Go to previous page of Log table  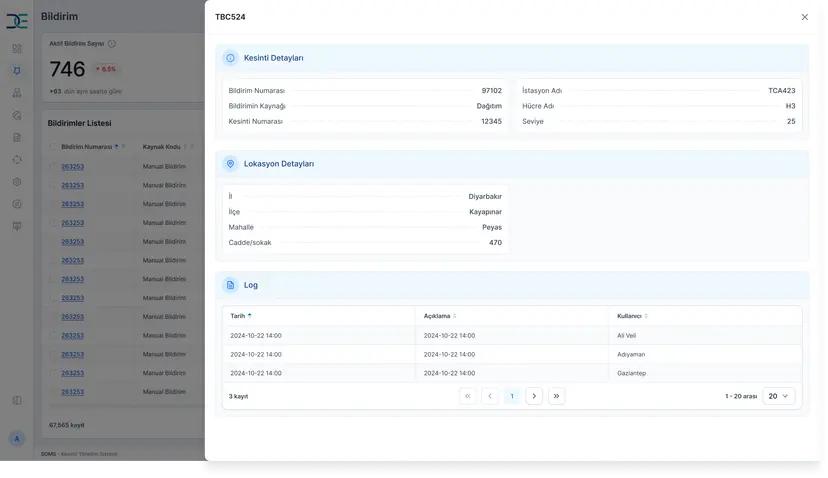[x=490, y=396]
